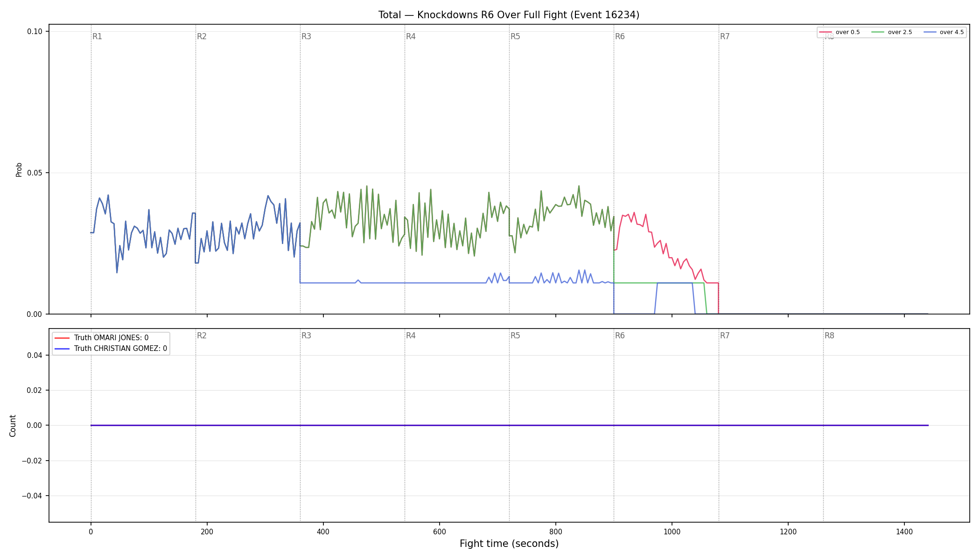Click the R4 round marker in the count chart

[411, 336]
